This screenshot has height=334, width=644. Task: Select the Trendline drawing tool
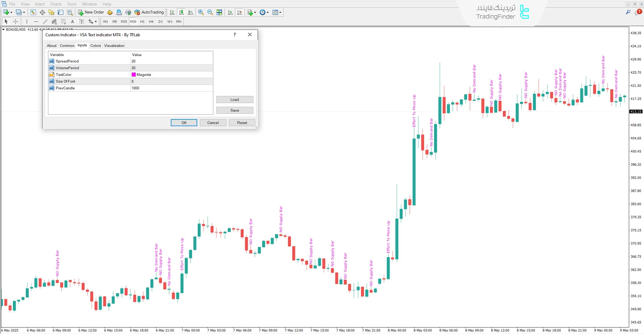point(45,21)
